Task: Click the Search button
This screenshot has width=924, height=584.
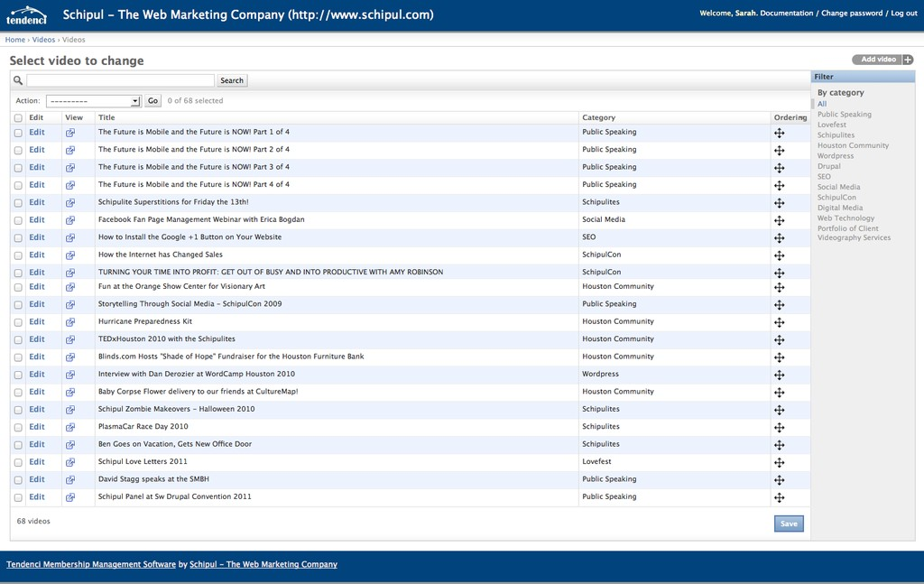Action: click(x=232, y=80)
